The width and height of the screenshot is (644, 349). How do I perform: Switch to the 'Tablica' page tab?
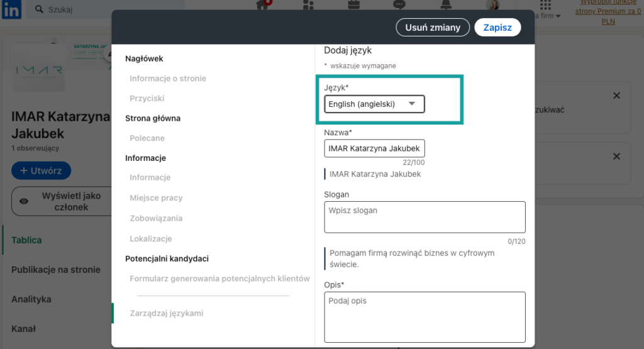(x=26, y=240)
